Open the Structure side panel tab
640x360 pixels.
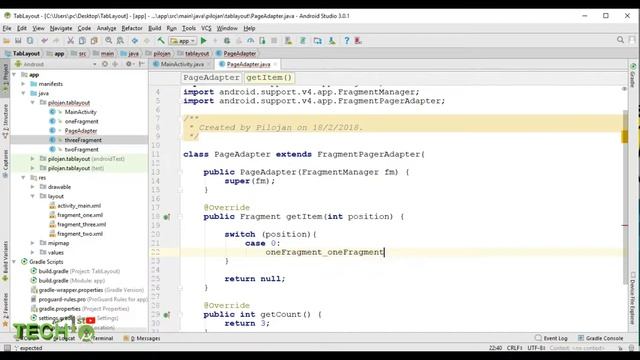pyautogui.click(x=5, y=121)
